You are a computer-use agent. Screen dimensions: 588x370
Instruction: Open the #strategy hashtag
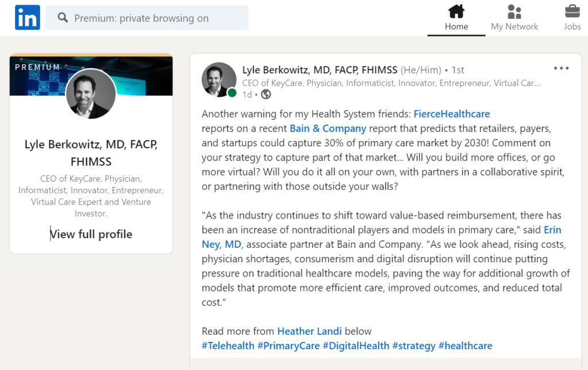click(413, 345)
